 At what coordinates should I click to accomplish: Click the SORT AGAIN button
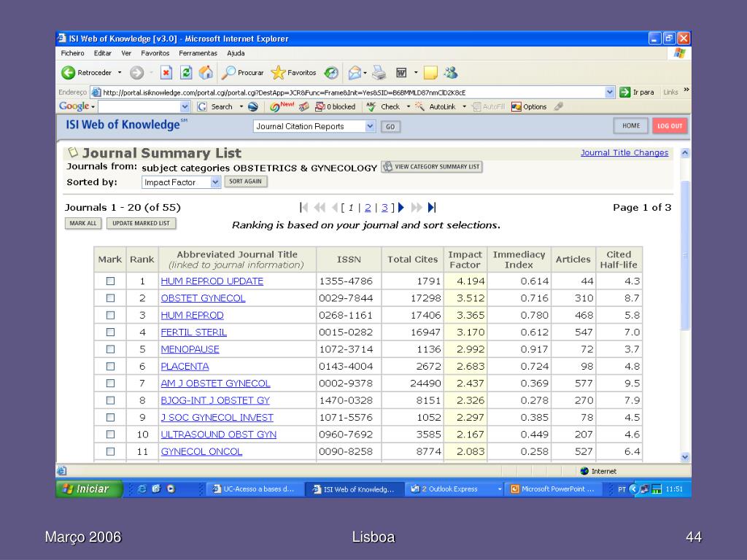245,182
